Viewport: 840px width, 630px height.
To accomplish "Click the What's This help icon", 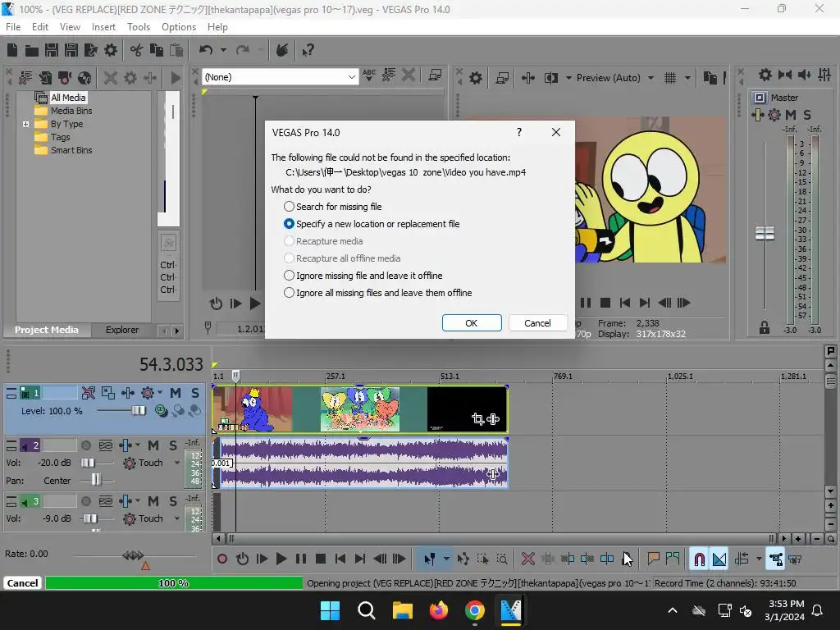I will [308, 50].
